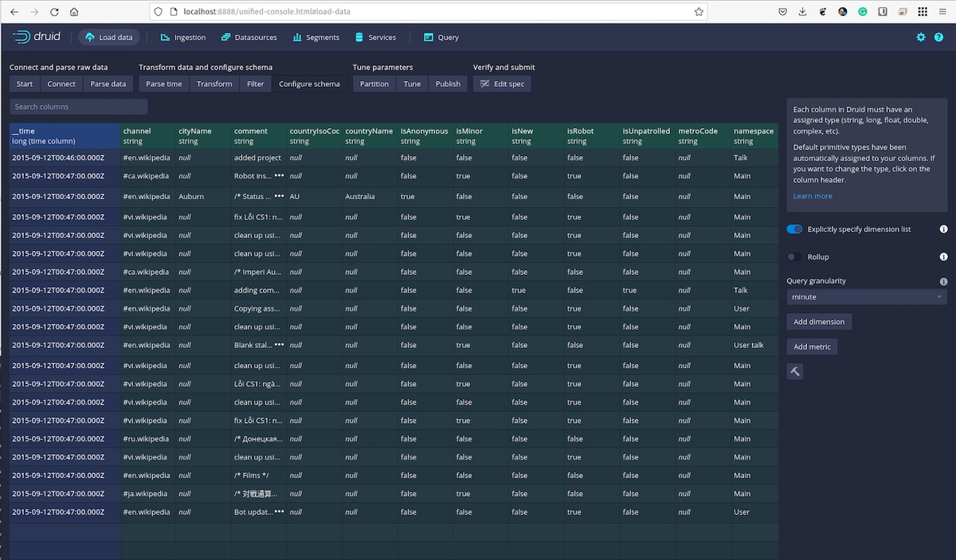Click the info icon beside Query granularity
Viewport: 956px width, 560px height.
[x=943, y=281]
